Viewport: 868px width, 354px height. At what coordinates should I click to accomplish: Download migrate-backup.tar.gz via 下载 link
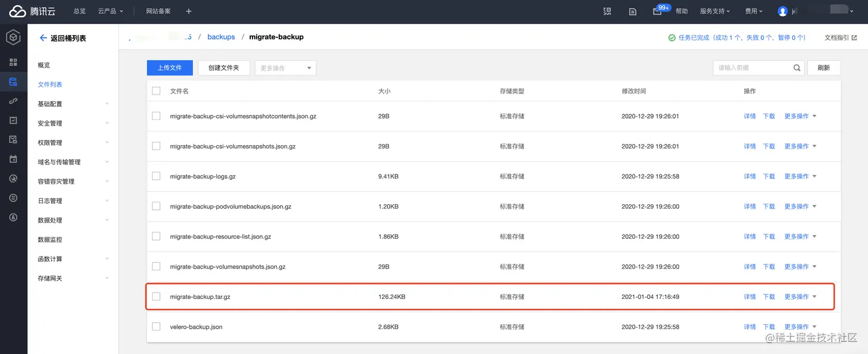click(769, 297)
